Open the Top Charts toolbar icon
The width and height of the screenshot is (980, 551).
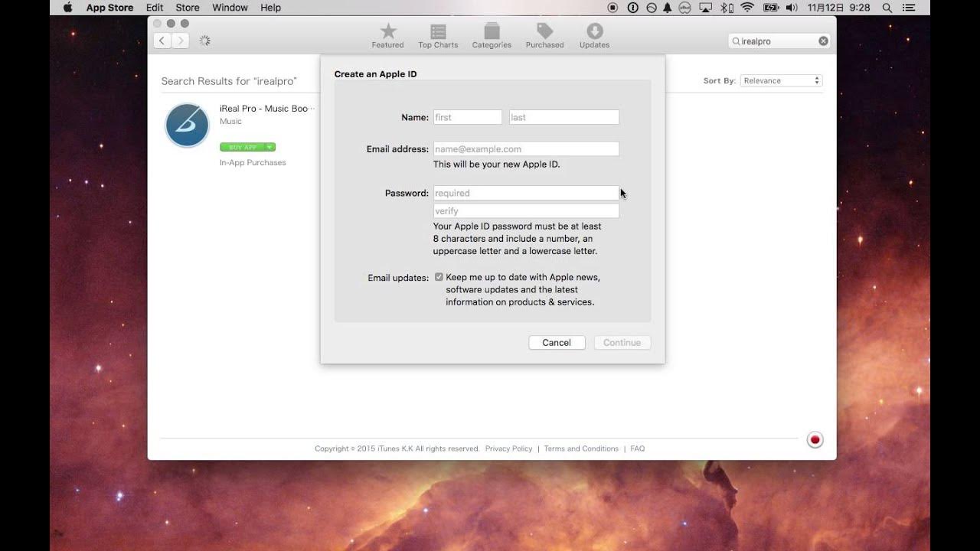[x=438, y=35]
